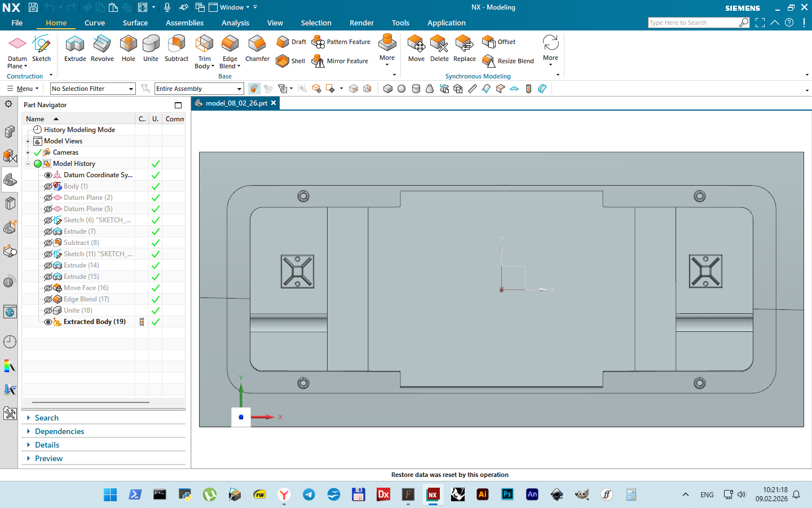The width and height of the screenshot is (812, 508).
Task: Click the Resize Blend tool
Action: [x=508, y=61]
